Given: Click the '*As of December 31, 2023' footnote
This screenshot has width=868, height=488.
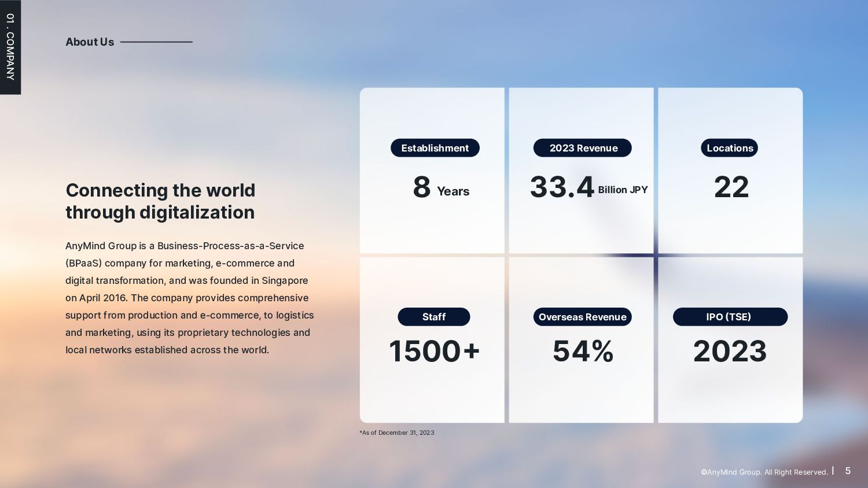Looking at the screenshot, I should 397,432.
